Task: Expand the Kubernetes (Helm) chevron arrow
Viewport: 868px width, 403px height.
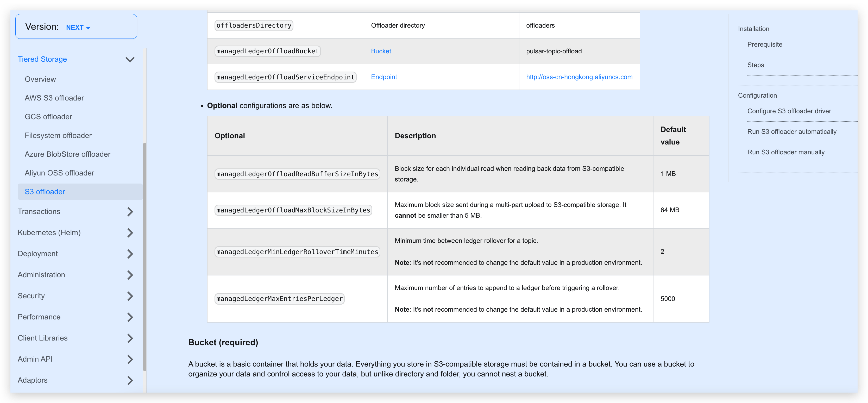Action: (130, 233)
